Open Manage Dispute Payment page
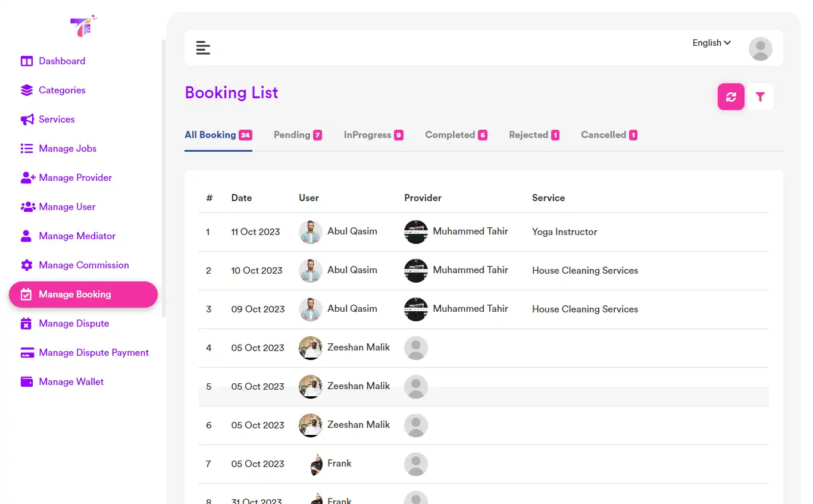Image resolution: width=813 pixels, height=504 pixels. point(93,352)
